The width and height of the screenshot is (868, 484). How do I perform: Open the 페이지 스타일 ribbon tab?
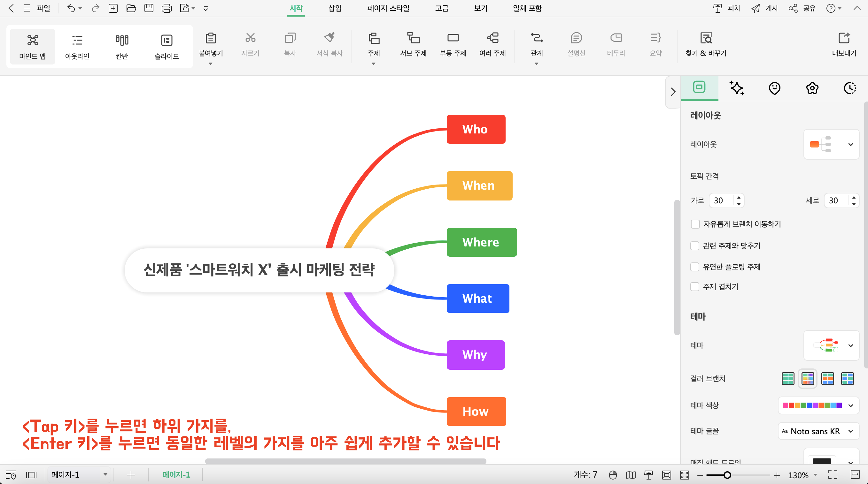(x=388, y=8)
